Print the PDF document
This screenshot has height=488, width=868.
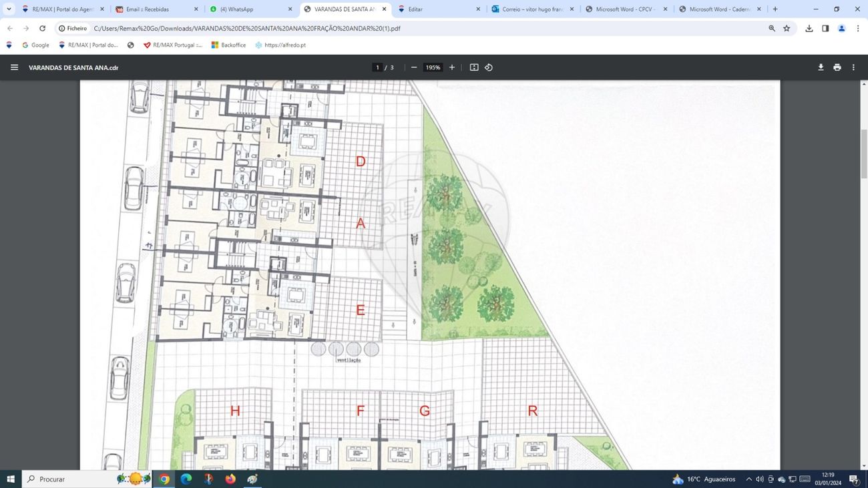[837, 67]
